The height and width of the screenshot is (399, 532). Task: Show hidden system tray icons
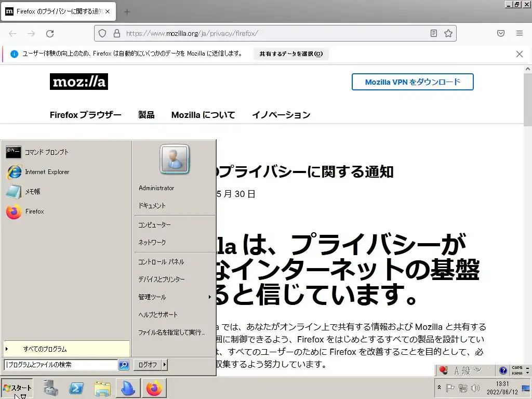[439, 388]
